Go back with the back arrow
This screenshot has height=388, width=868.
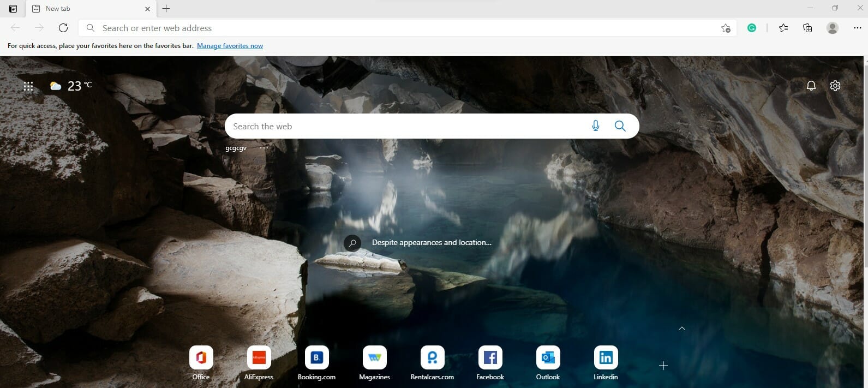tap(15, 28)
